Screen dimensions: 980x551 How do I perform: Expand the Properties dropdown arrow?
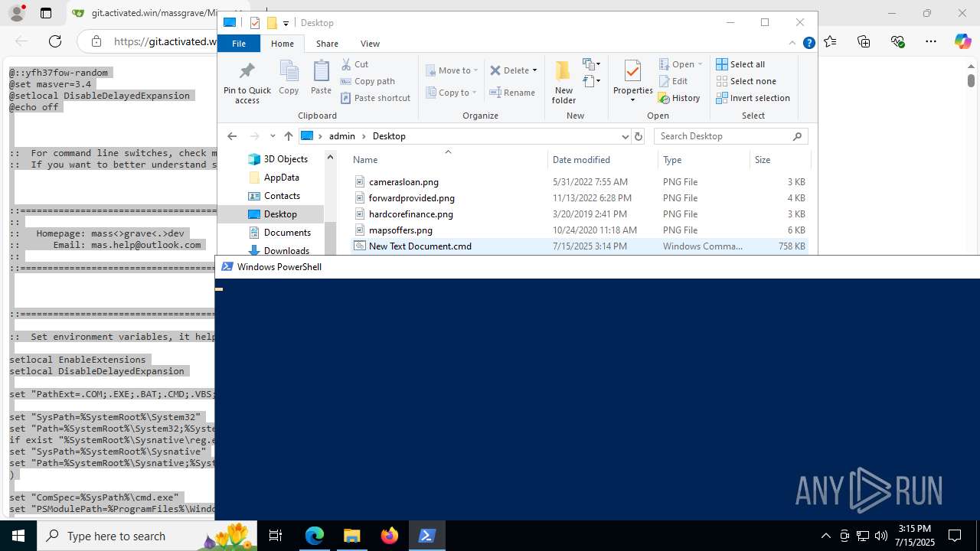coord(632,100)
